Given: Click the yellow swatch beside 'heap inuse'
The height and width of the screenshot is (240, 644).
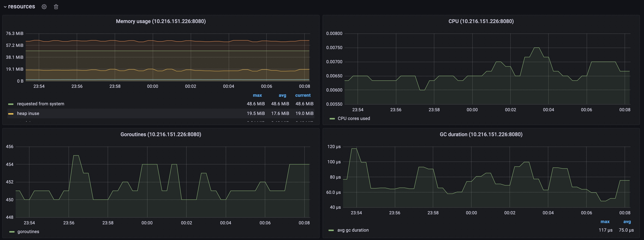Looking at the screenshot, I should coord(11,114).
